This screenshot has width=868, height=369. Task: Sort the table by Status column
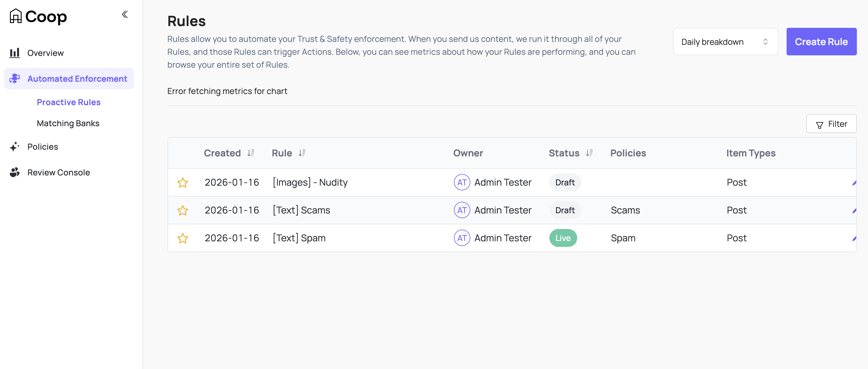coord(589,153)
